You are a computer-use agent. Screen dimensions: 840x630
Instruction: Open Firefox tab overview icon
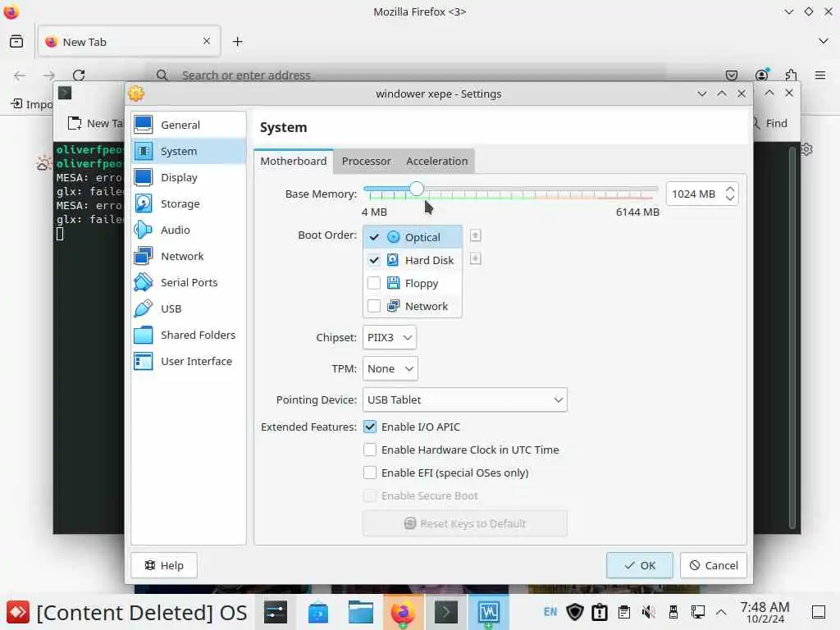[x=16, y=41]
